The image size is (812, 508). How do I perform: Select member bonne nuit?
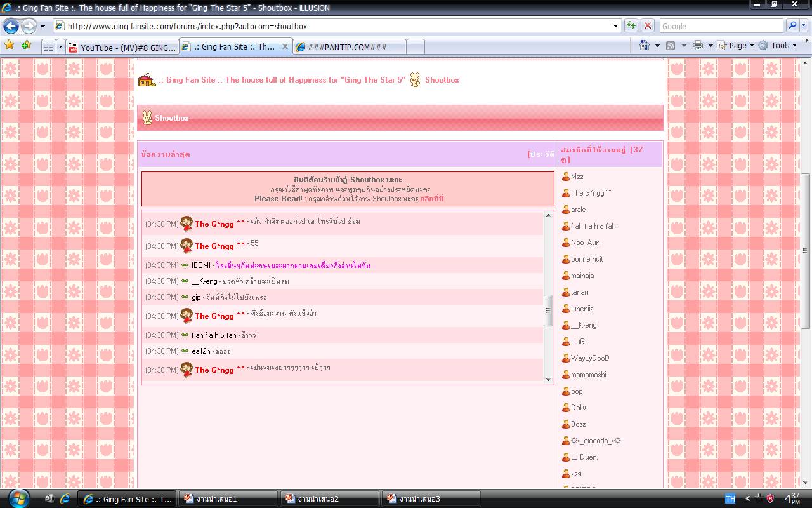coord(587,259)
